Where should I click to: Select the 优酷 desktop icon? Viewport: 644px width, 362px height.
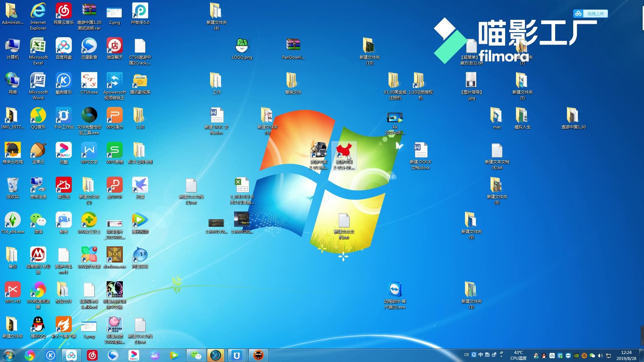coord(63,153)
